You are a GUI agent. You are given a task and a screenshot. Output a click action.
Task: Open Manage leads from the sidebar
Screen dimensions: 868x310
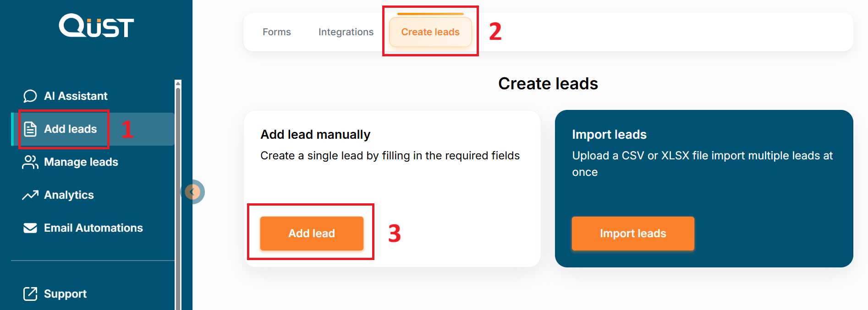[x=81, y=162]
